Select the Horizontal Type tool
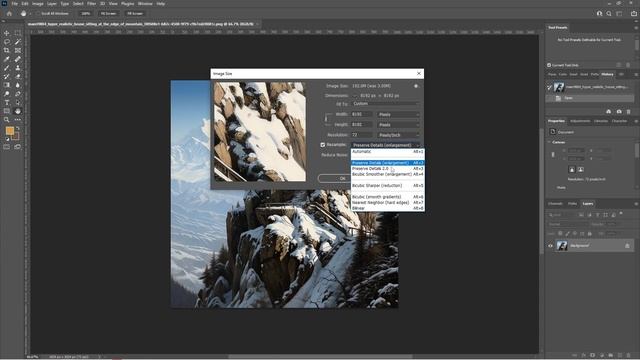This screenshot has height=360, width=640. (7, 102)
